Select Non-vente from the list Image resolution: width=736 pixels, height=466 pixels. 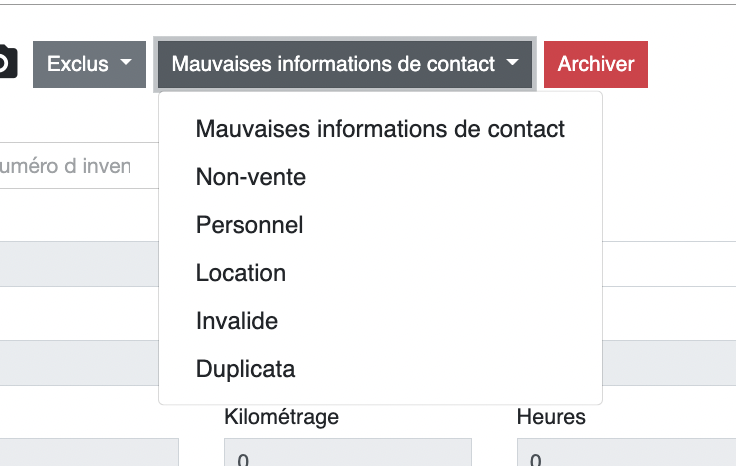(251, 177)
